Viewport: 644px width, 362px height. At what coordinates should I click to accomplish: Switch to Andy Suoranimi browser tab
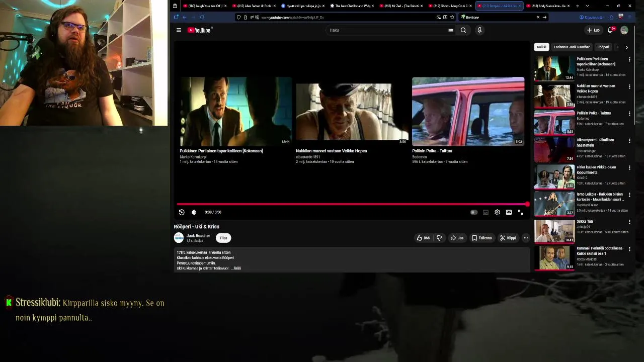[x=547, y=6]
